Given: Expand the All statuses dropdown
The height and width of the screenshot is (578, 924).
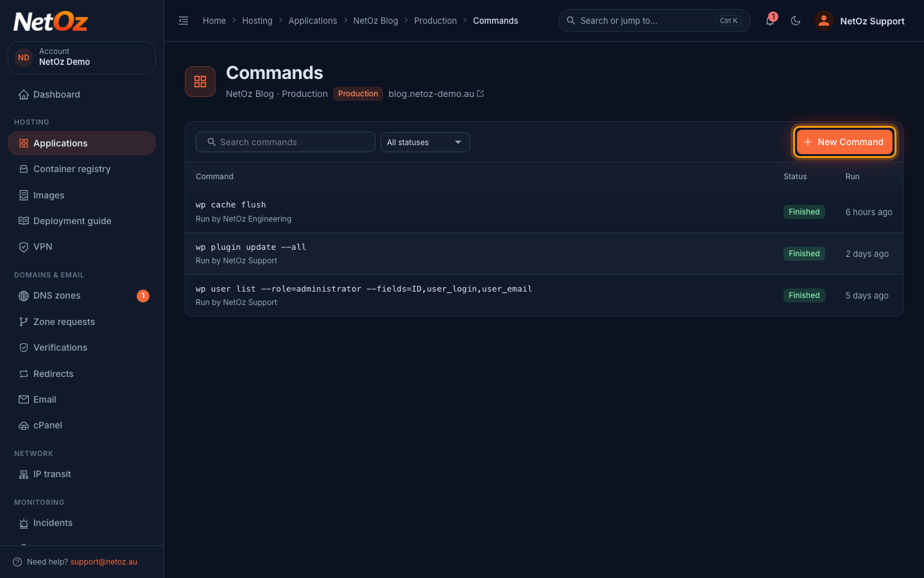Looking at the screenshot, I should (425, 142).
